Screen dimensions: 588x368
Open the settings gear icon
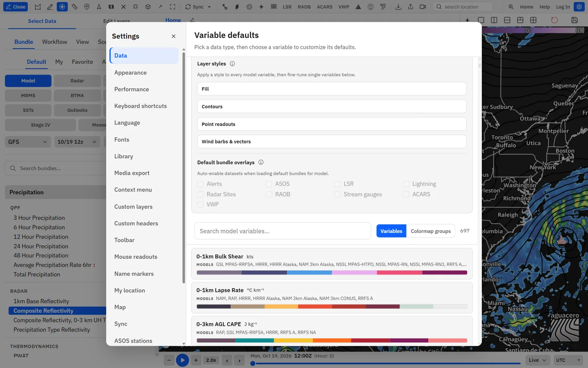[579, 7]
